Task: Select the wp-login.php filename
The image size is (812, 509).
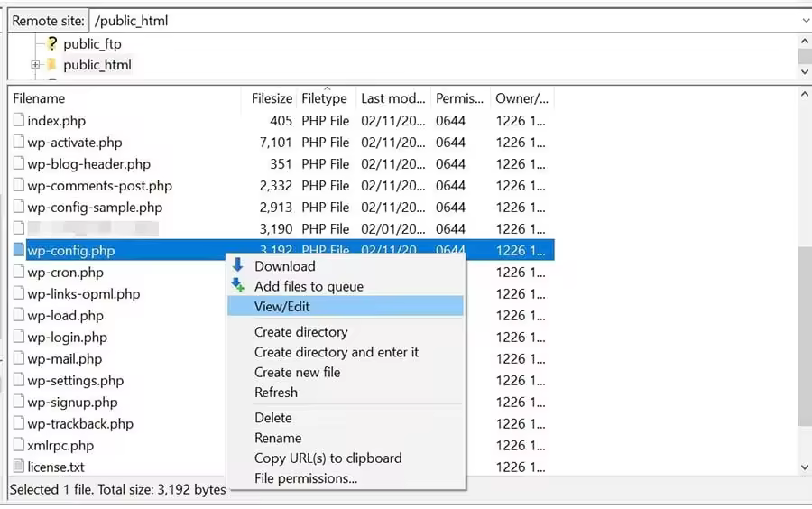Action: point(68,338)
